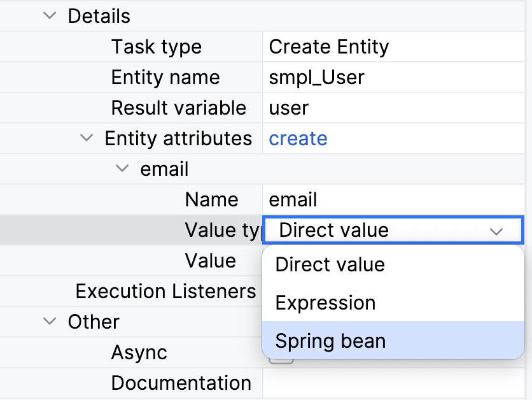This screenshot has height=400, width=532.
Task: Click the Entity name value smpl_User
Action: [317, 78]
